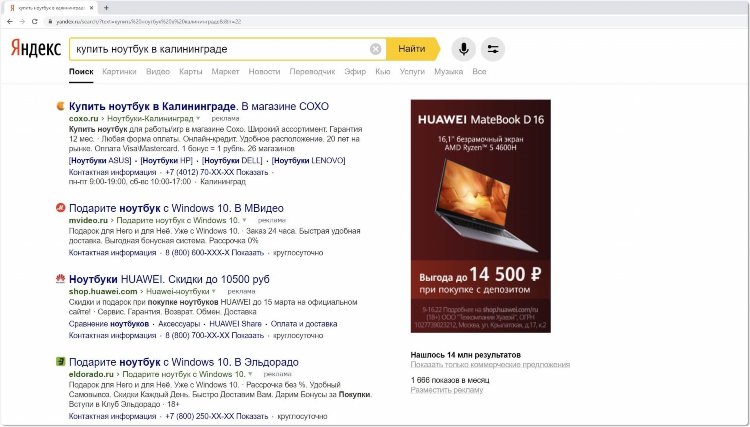Select the Поиск tab
The height and width of the screenshot is (427, 750).
[x=81, y=71]
